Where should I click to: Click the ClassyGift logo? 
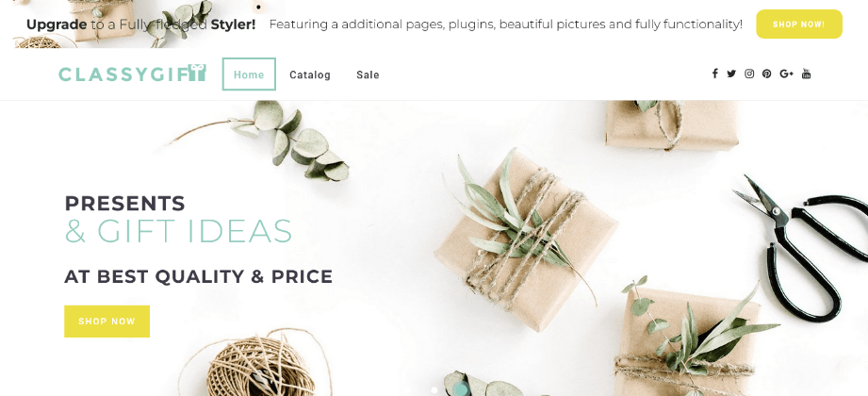(x=132, y=74)
